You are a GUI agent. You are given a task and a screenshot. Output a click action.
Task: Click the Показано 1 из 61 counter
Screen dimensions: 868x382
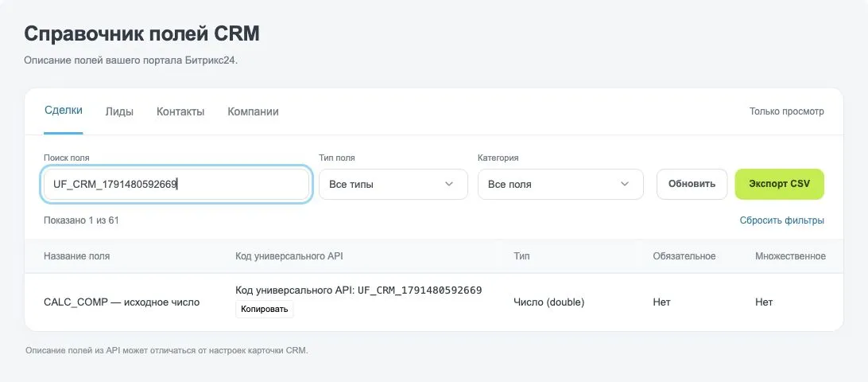pos(81,220)
